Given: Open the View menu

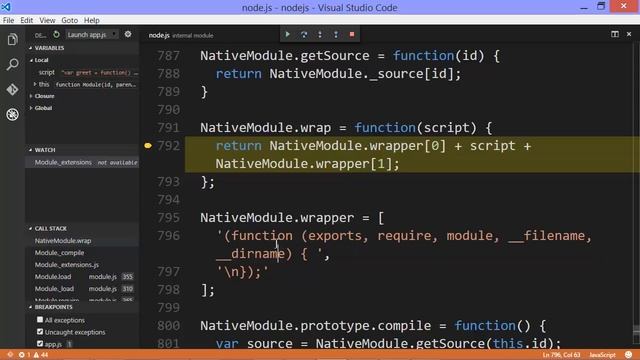Looking at the screenshot, I should coord(47,20).
